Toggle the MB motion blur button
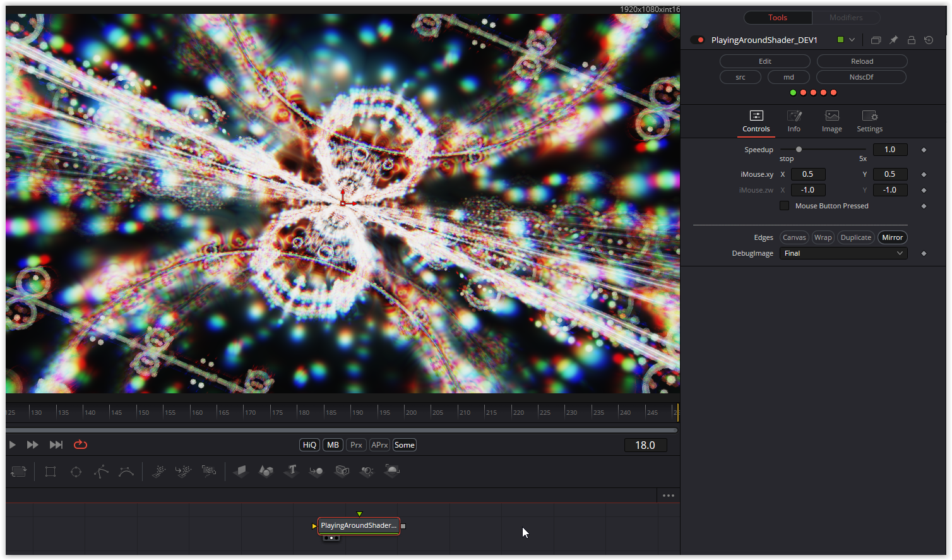This screenshot has height=560, width=952. click(x=333, y=445)
